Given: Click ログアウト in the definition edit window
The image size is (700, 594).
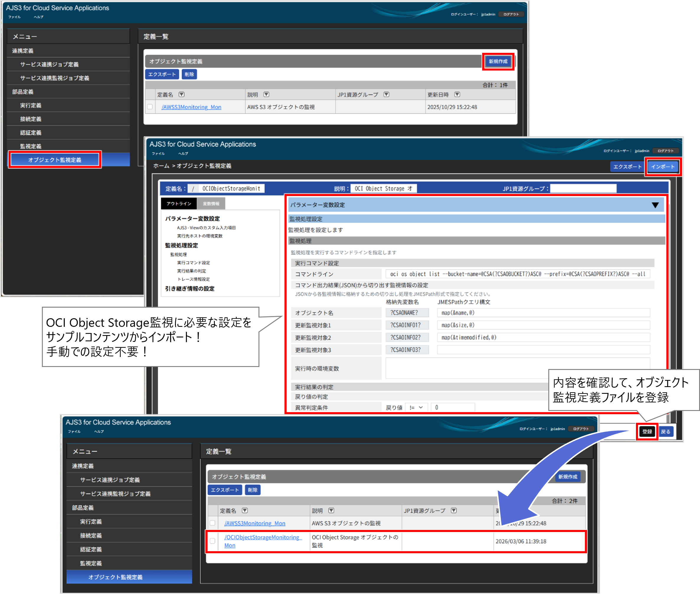Looking at the screenshot, I should coord(665,151).
